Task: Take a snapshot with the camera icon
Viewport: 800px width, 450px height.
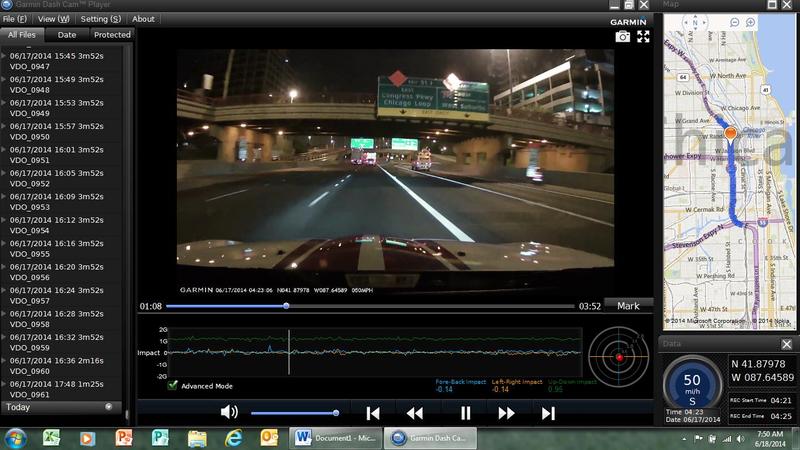Action: tap(622, 37)
